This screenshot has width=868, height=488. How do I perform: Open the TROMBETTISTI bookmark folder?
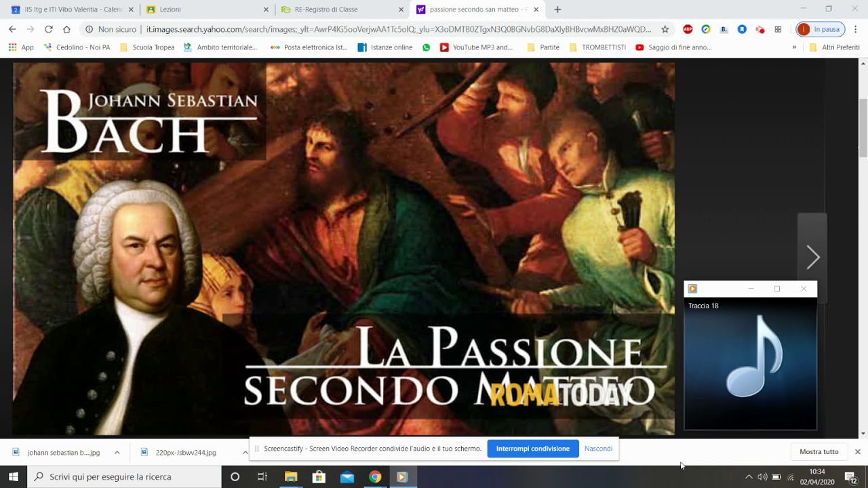coord(597,47)
